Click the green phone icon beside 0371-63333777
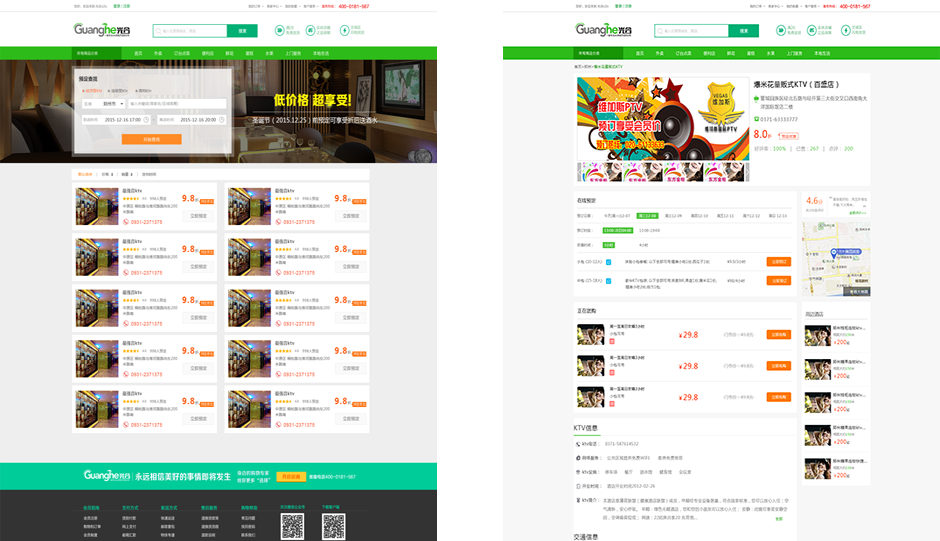This screenshot has height=541, width=940. 756,119
